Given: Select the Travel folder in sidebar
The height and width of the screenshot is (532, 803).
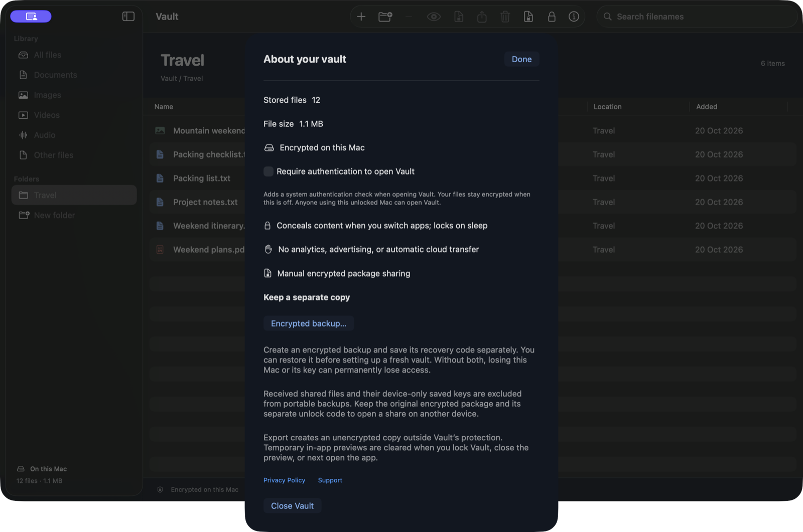Looking at the screenshot, I should 74,195.
